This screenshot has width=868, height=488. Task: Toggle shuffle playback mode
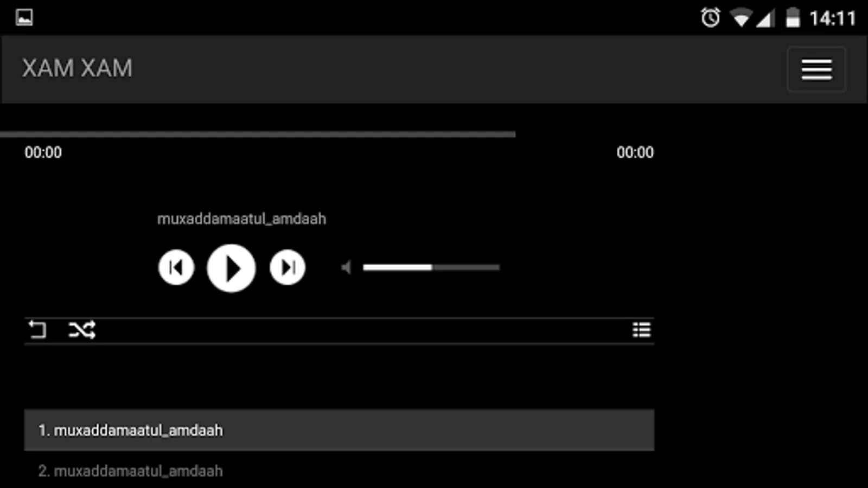pos(82,330)
